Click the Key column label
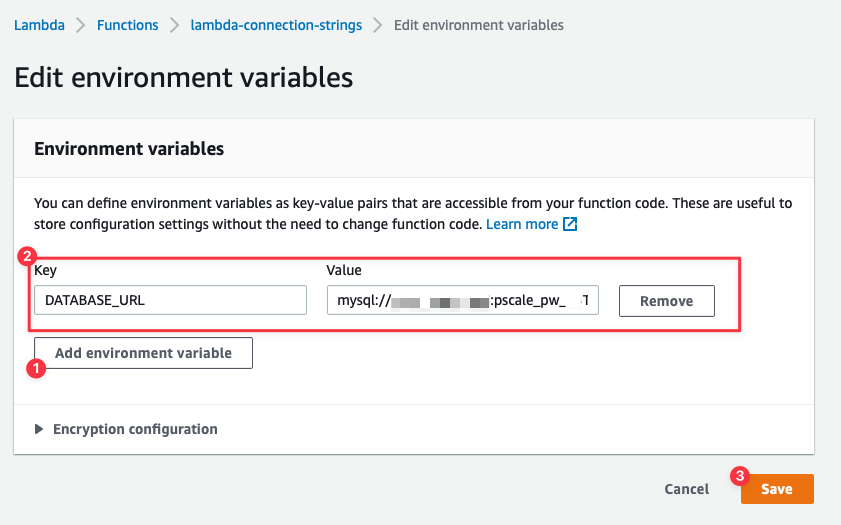This screenshot has height=525, width=841. click(46, 270)
